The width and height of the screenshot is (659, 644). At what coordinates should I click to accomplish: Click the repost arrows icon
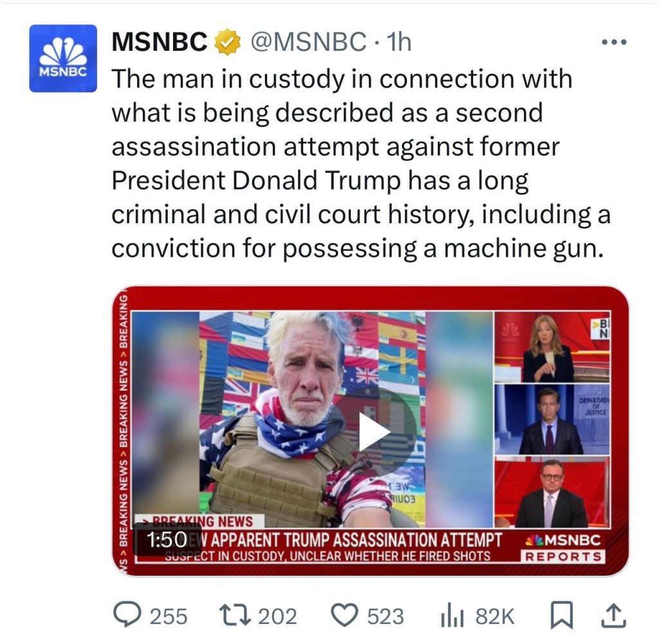tap(235, 616)
